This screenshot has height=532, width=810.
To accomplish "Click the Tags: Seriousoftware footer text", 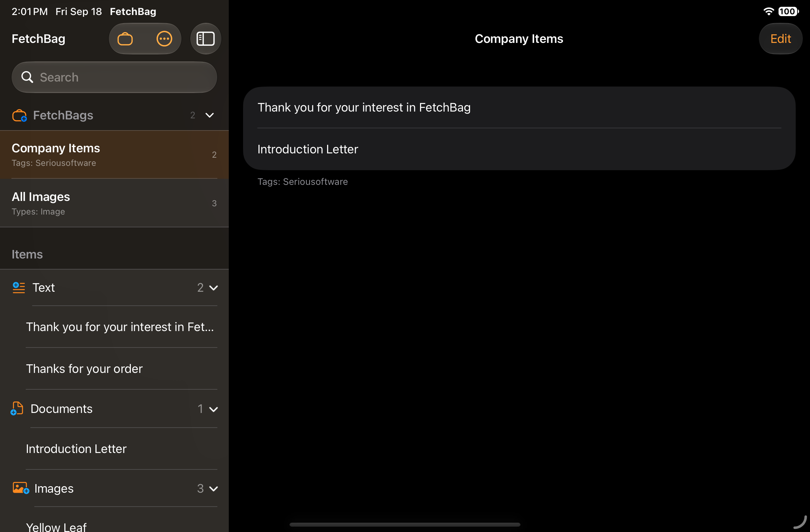I will tap(302, 182).
